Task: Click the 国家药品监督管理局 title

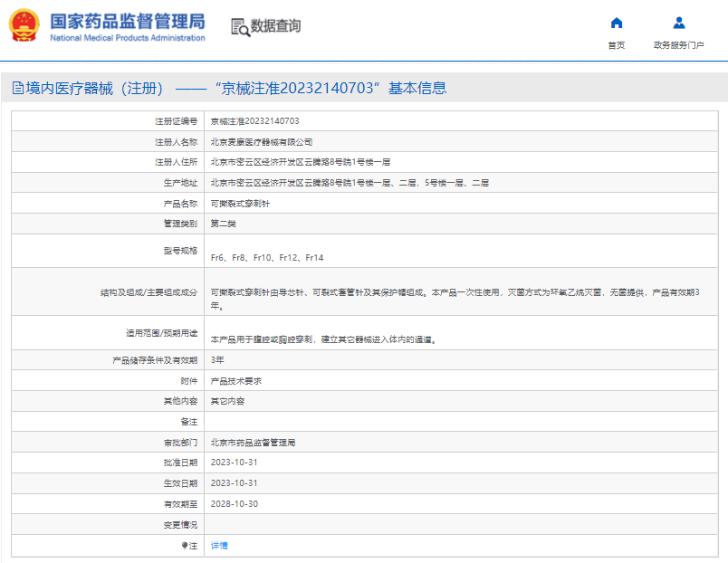Action: point(128,22)
